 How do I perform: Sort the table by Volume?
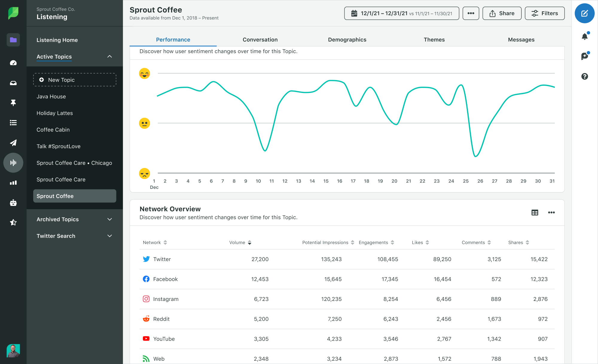pos(250,242)
